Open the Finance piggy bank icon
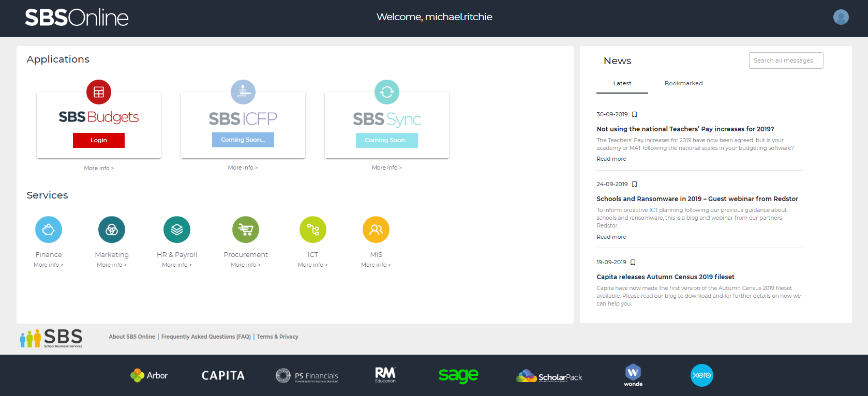This screenshot has width=868, height=396. coord(49,230)
